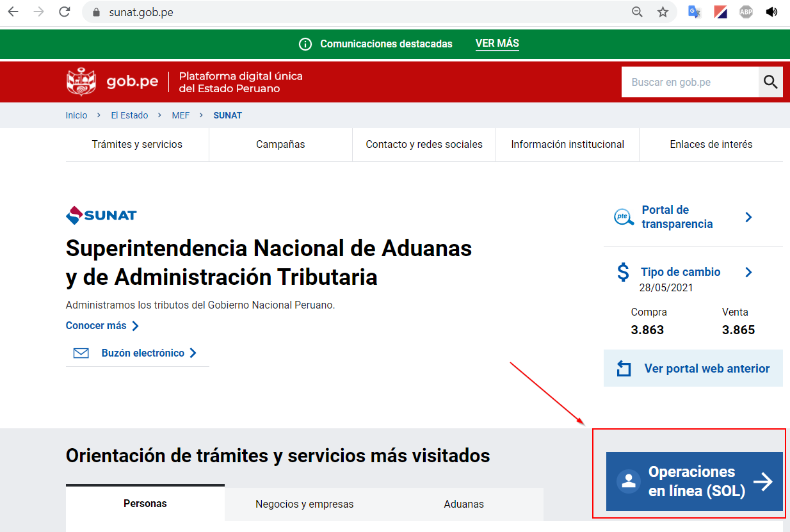Click the Plataforma digital única del Estado Peruano text

pyautogui.click(x=241, y=82)
